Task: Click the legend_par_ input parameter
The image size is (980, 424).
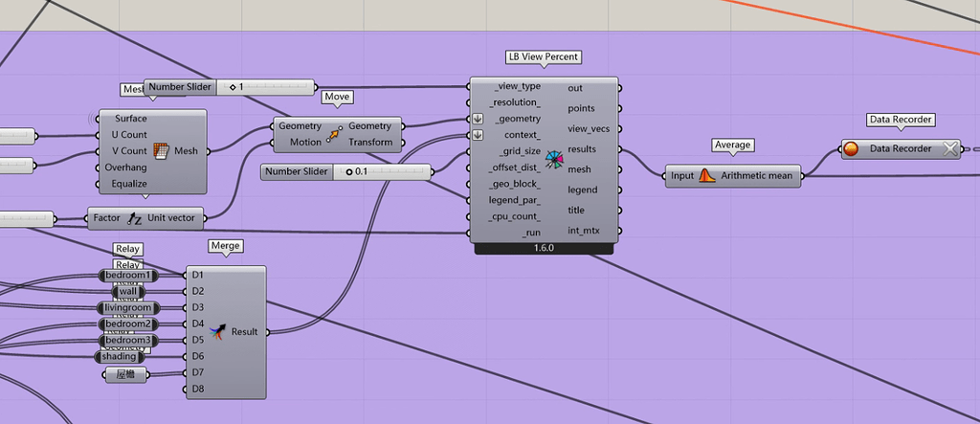Action: 515,200
